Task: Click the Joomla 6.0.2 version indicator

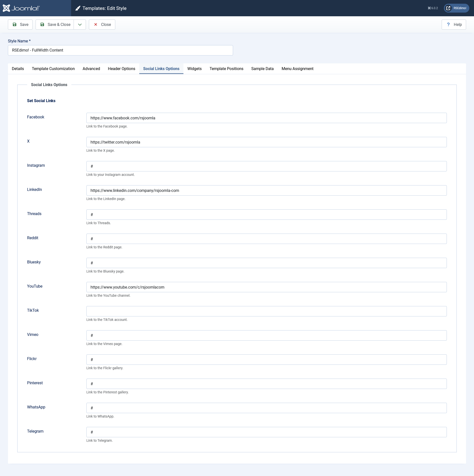Action: coord(433,8)
